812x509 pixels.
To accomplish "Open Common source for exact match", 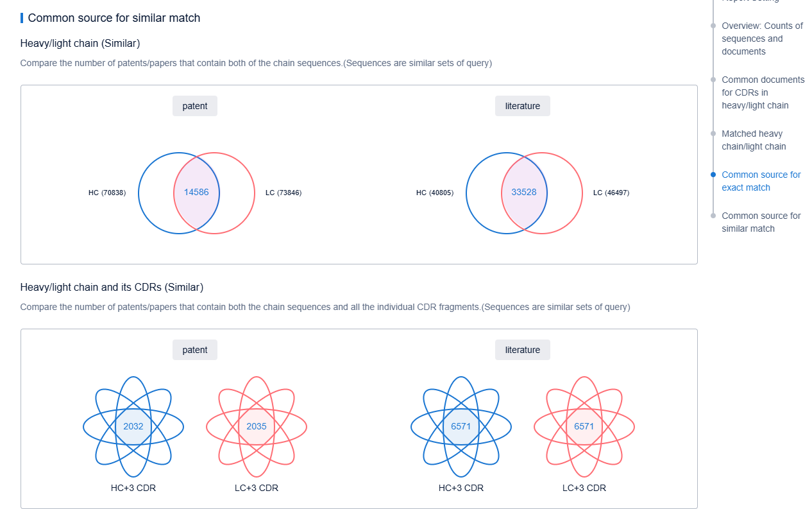I will [761, 181].
